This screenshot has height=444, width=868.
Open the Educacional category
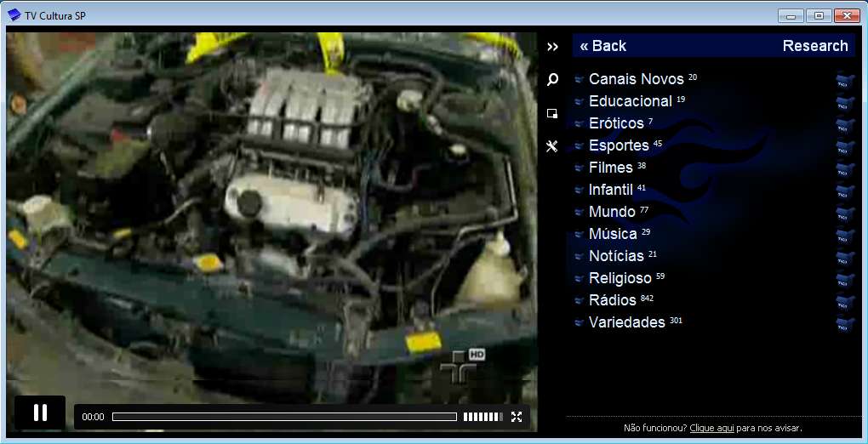(x=631, y=101)
